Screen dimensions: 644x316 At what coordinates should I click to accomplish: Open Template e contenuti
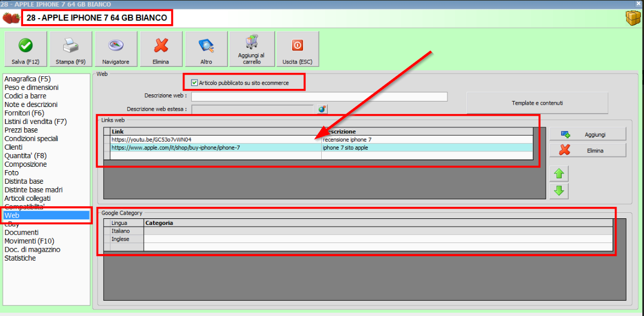[x=537, y=103]
